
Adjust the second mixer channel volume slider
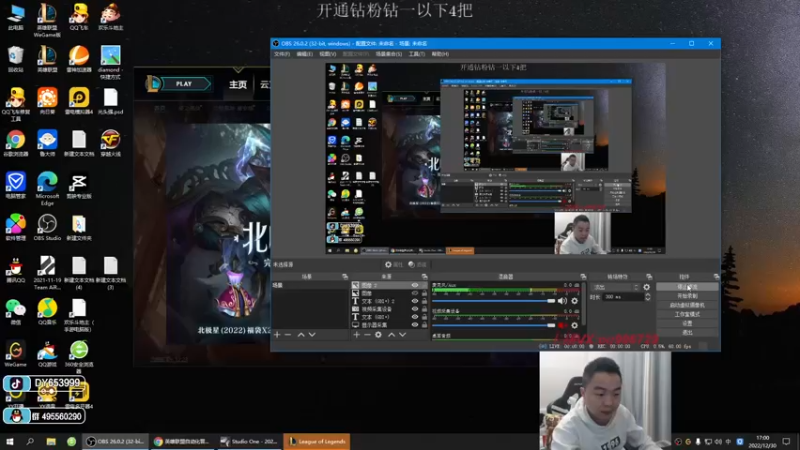tap(493, 325)
